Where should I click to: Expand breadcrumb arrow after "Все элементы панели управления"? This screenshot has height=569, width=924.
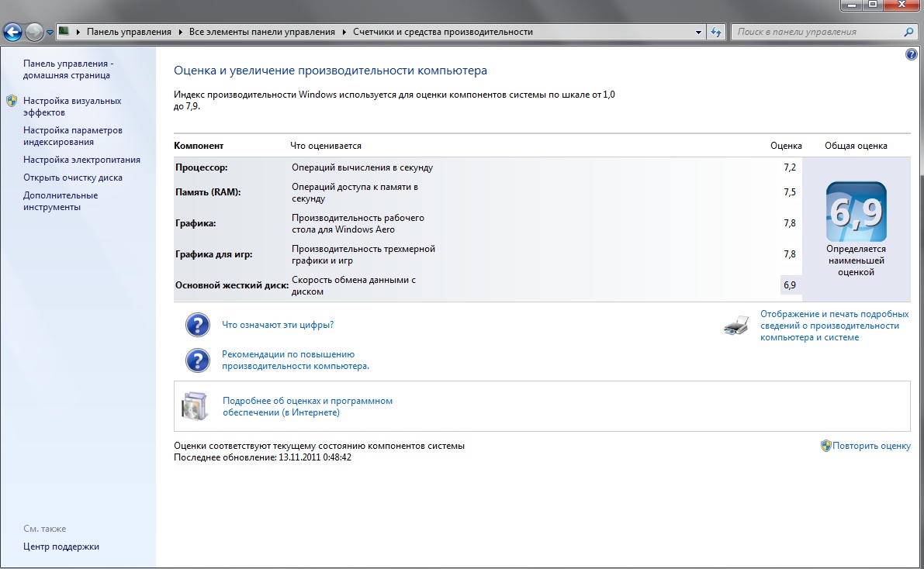tap(344, 32)
